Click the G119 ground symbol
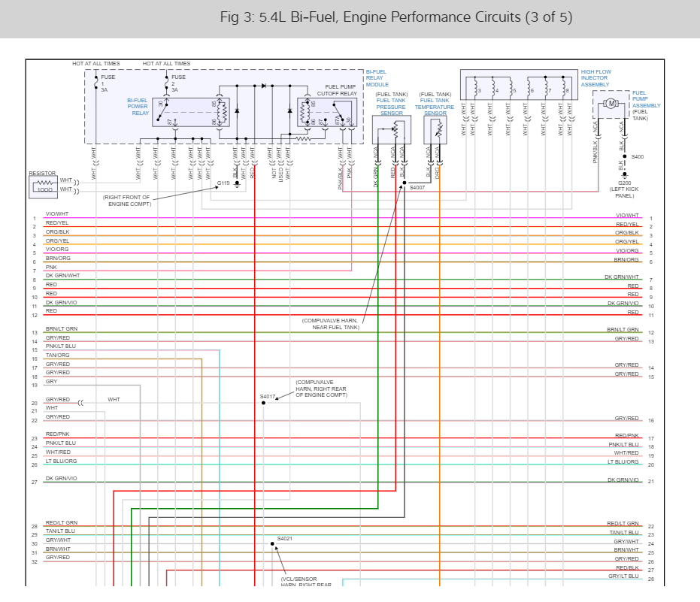This screenshot has height=602, width=700. [x=237, y=183]
